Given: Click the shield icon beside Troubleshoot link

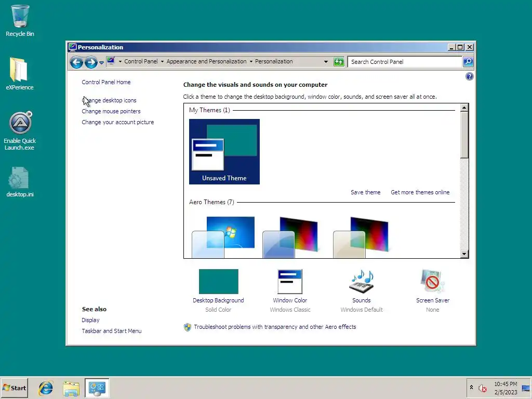Looking at the screenshot, I should [187, 327].
